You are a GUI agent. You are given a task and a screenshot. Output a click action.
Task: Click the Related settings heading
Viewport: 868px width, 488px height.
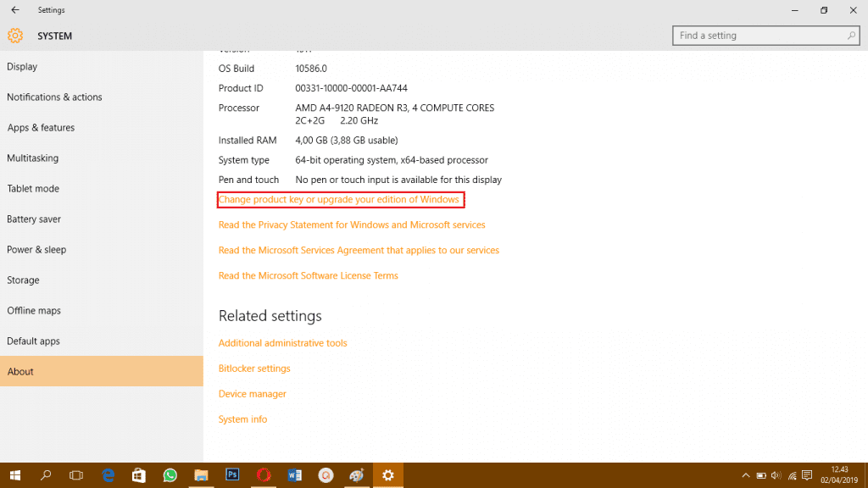270,316
